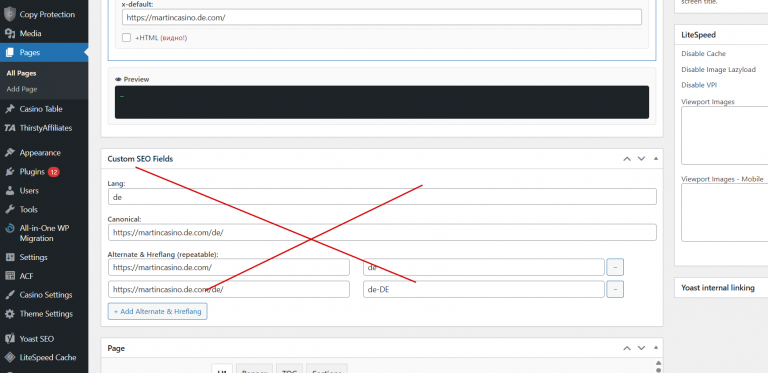Screen dimensions: 768x373
Task: Open the Tools wrench icon menu
Action: pos(10,210)
